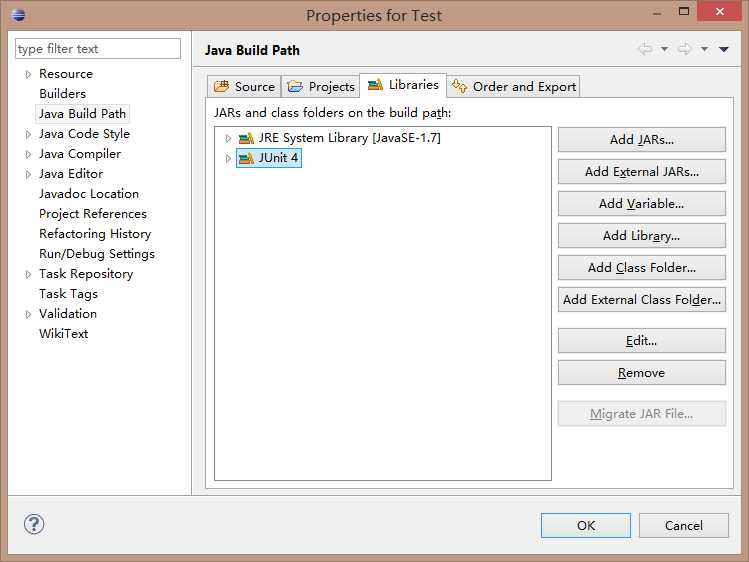Click Add External Class Folder button

pyautogui.click(x=642, y=299)
